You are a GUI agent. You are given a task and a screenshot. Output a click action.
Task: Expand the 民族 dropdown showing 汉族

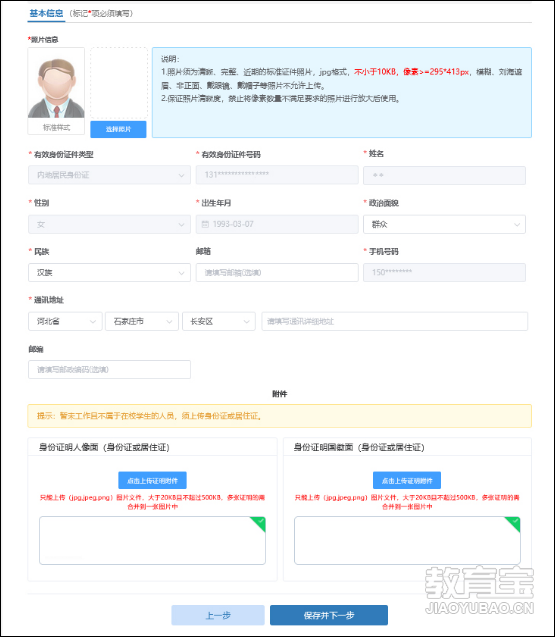pyautogui.click(x=109, y=273)
